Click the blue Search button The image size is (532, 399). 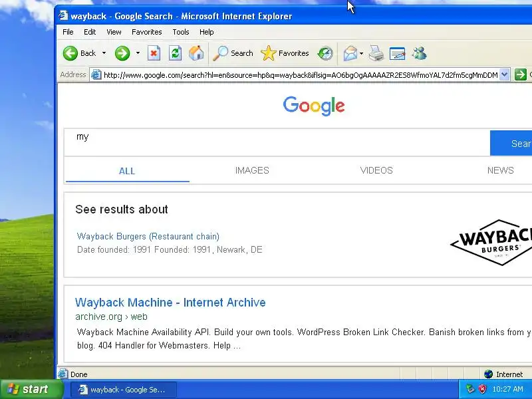(x=511, y=143)
